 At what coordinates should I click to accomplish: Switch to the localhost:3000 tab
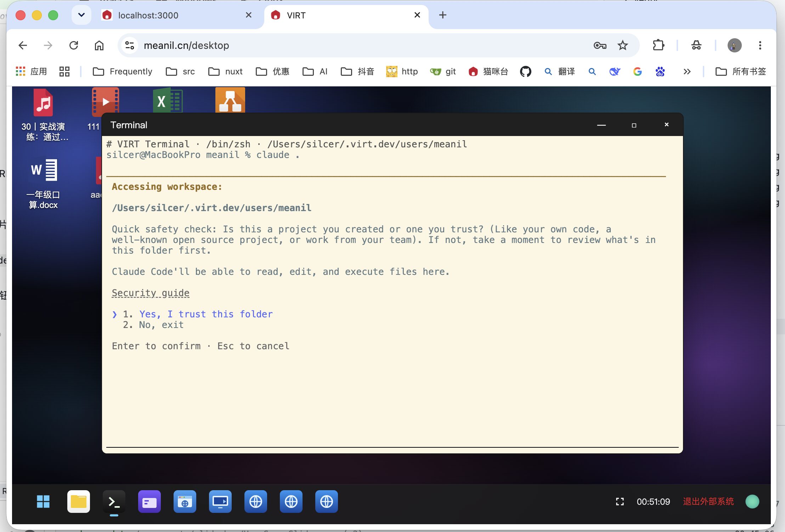pyautogui.click(x=176, y=15)
